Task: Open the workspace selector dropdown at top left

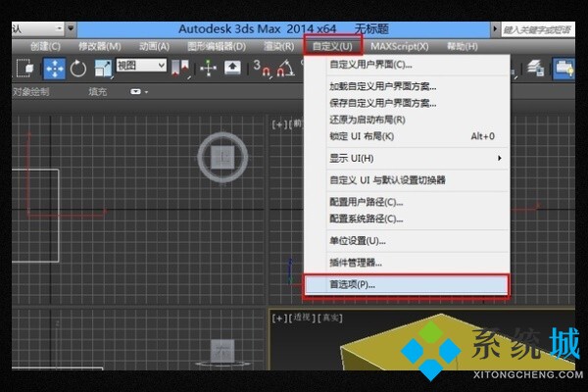Action: tap(37, 28)
